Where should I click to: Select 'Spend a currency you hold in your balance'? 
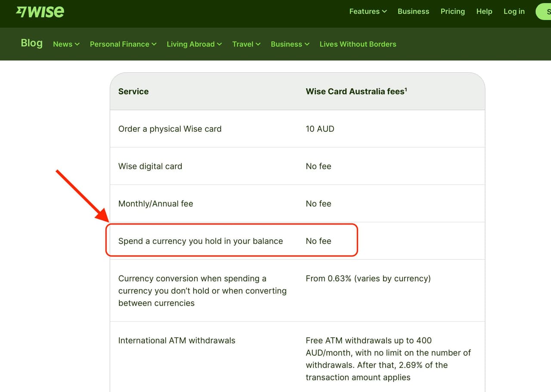tap(201, 241)
